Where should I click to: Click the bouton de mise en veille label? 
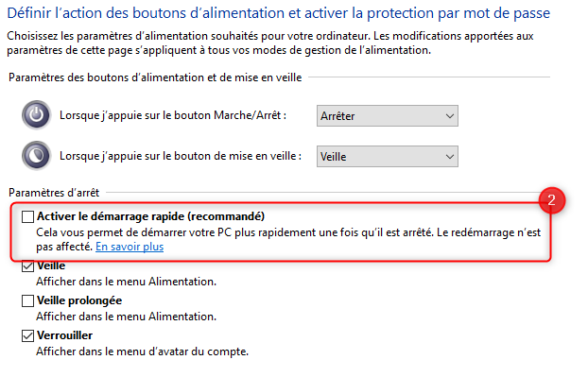click(x=181, y=156)
